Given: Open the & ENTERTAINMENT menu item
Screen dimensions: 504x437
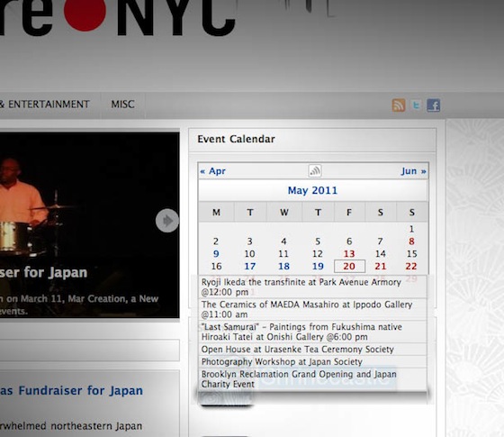Looking at the screenshot, I should 45,105.
